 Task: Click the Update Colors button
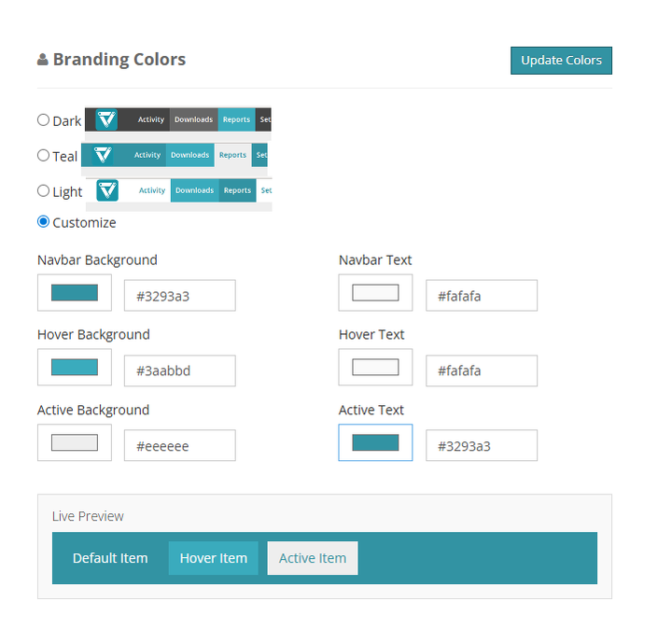click(x=561, y=61)
